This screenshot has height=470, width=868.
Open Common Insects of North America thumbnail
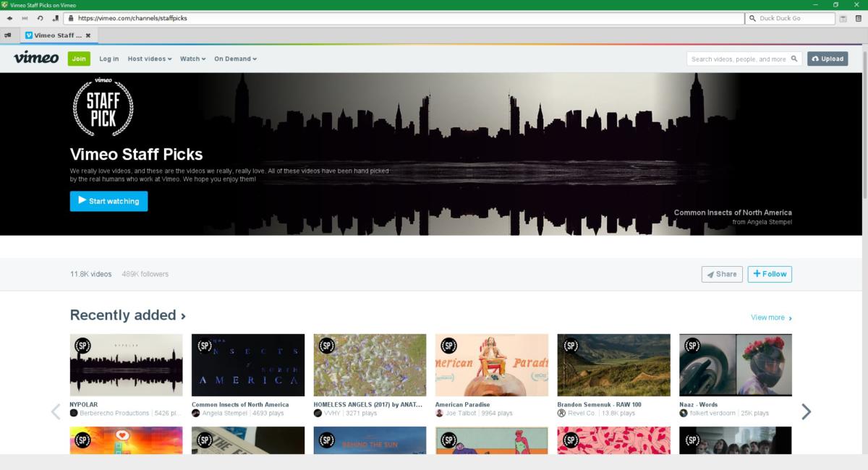coord(248,365)
